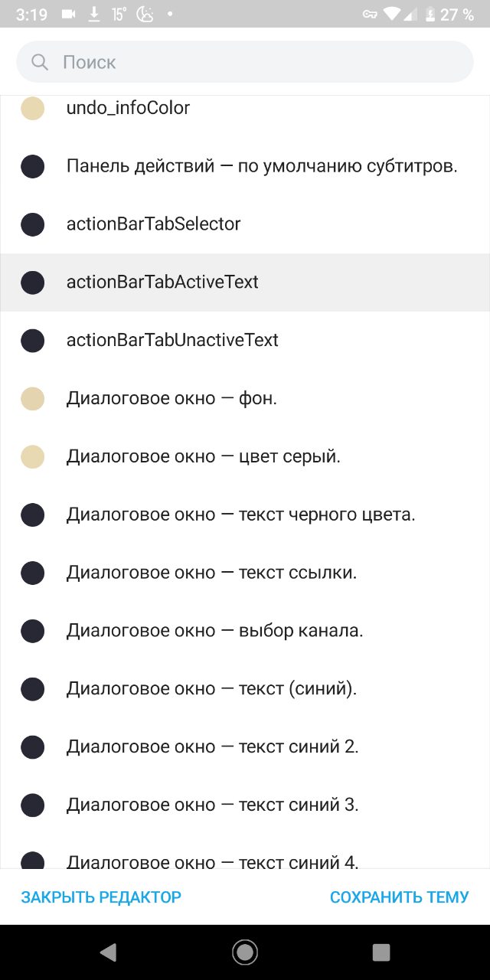490x980 pixels.
Task: Pick the dark actionBarTabSelector color circle
Action: click(x=32, y=224)
